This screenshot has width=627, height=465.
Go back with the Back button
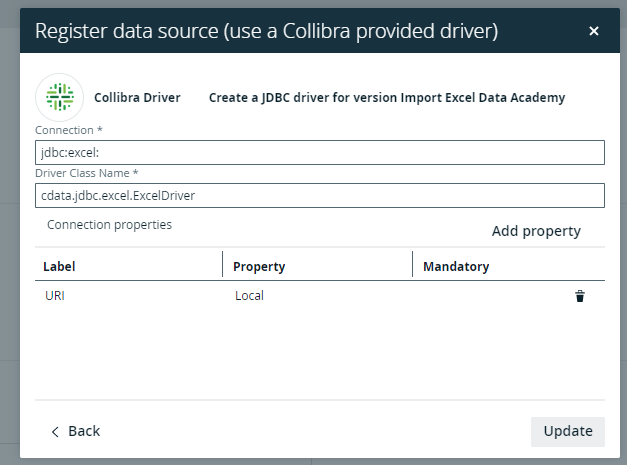(x=76, y=431)
